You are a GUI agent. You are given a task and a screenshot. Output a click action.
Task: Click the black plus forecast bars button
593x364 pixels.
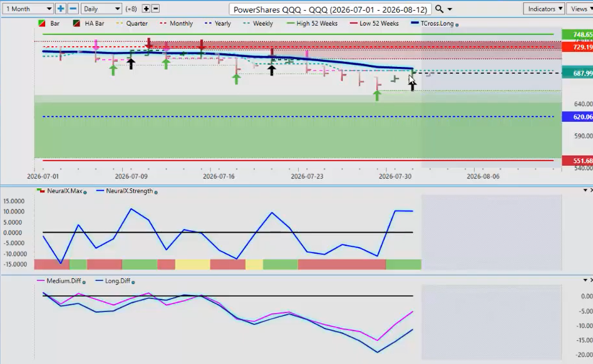pos(146,9)
